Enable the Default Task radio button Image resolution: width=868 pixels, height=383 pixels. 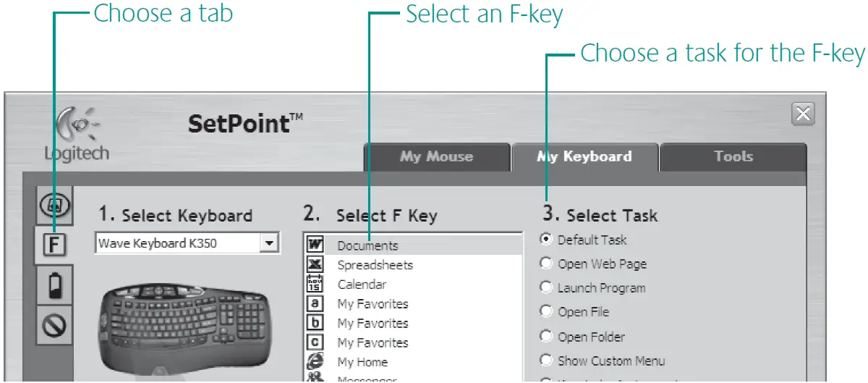pos(546,240)
